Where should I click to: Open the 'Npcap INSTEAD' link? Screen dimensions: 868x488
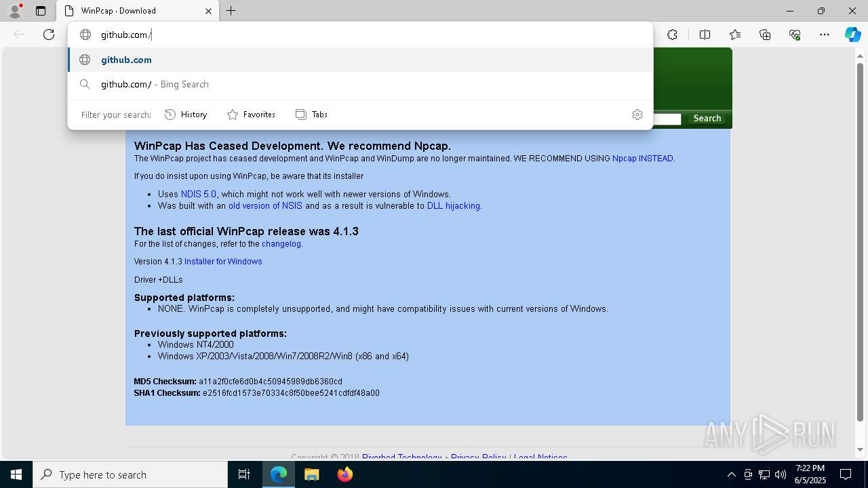click(642, 158)
